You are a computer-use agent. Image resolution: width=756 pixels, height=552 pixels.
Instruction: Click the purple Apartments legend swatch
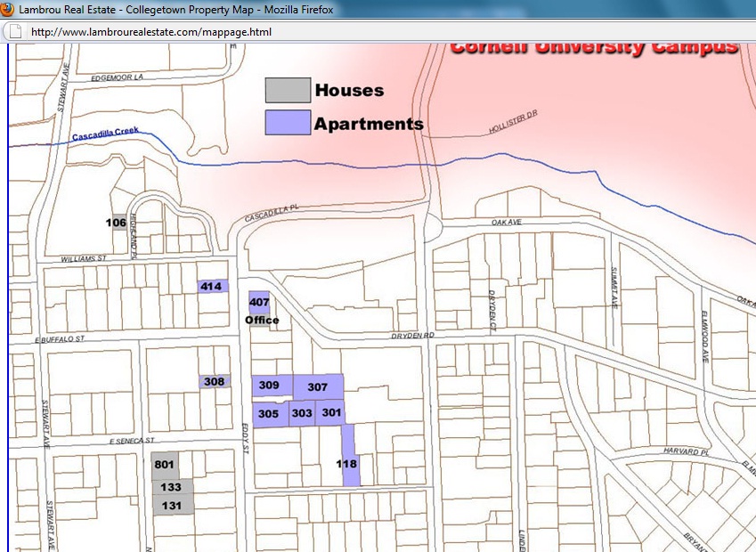288,122
